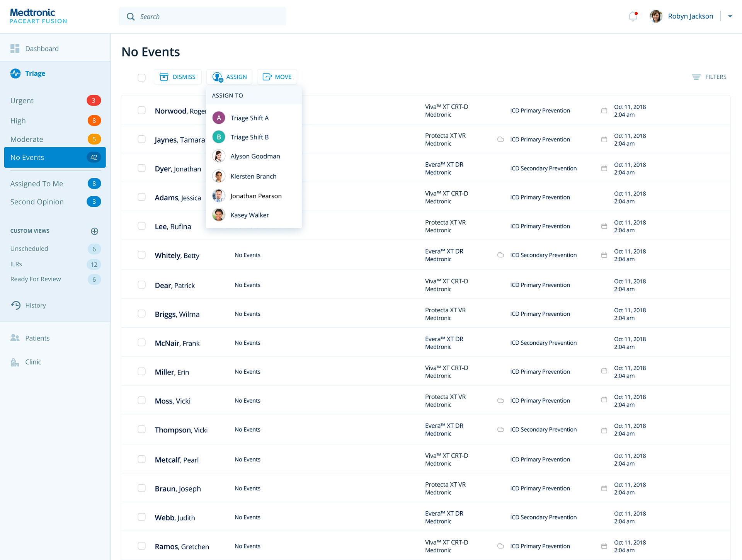742x560 pixels.
Task: Click the search magnifier icon
Action: click(x=131, y=17)
